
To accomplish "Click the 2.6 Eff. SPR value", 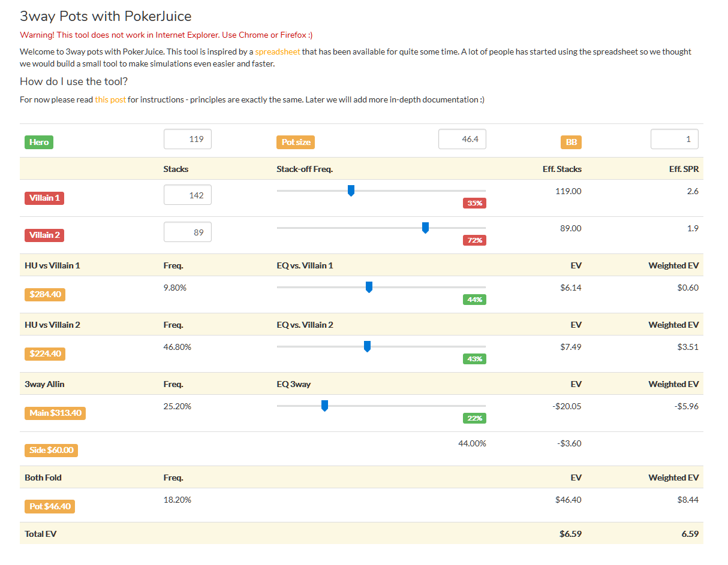I will point(693,191).
